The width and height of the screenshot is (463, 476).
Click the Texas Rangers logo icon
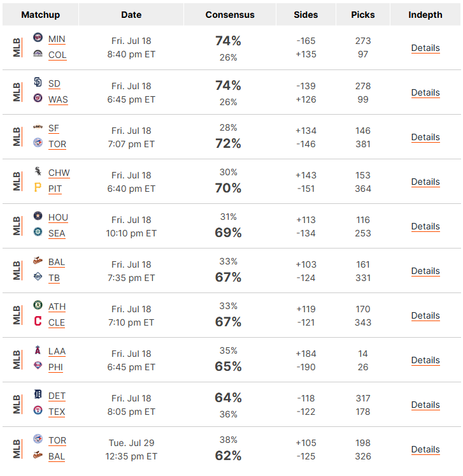pos(38,410)
